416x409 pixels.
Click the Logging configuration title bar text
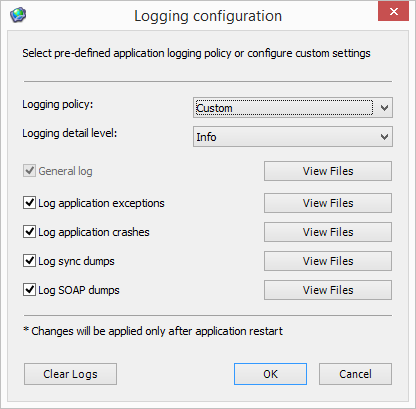pos(208,16)
